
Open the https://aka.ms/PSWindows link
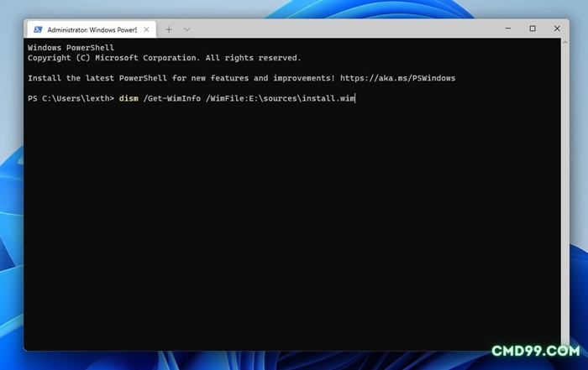coord(397,78)
